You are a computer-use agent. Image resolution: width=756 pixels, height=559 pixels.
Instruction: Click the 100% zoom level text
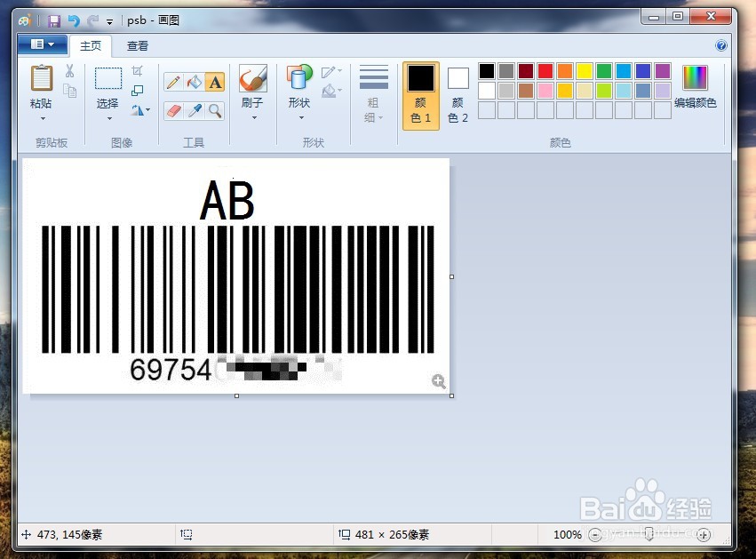tap(568, 534)
